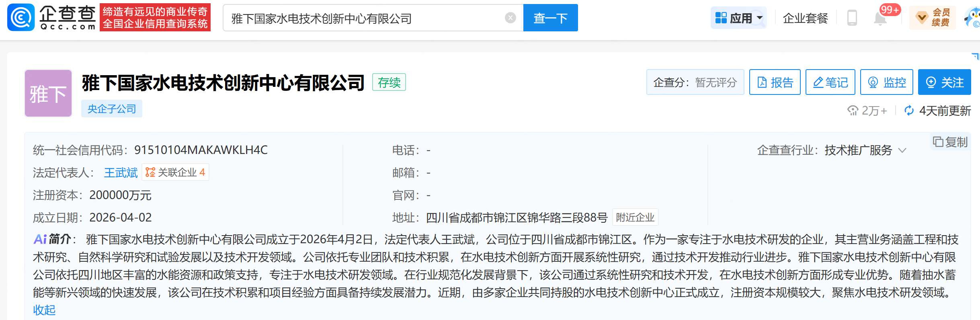This screenshot has height=320, width=980.
Task: Click the company name search field
Action: click(x=366, y=18)
